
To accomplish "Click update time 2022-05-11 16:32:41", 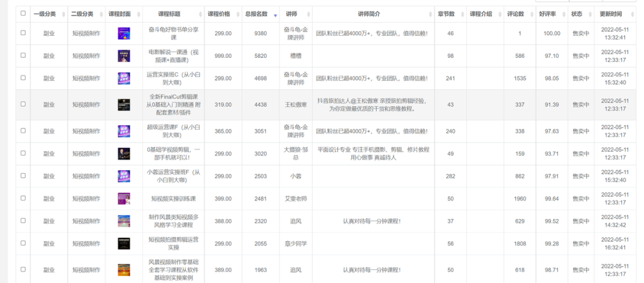I will [x=615, y=244].
